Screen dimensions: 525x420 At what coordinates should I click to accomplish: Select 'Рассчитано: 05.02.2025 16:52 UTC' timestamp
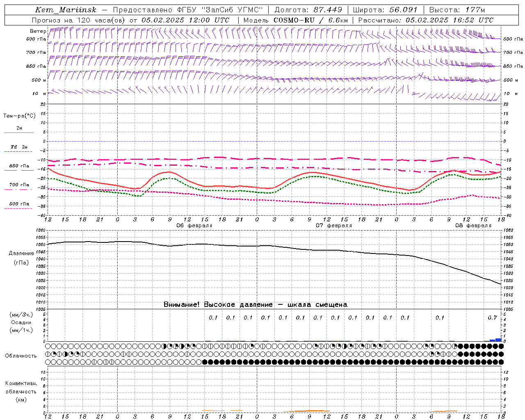[426, 20]
